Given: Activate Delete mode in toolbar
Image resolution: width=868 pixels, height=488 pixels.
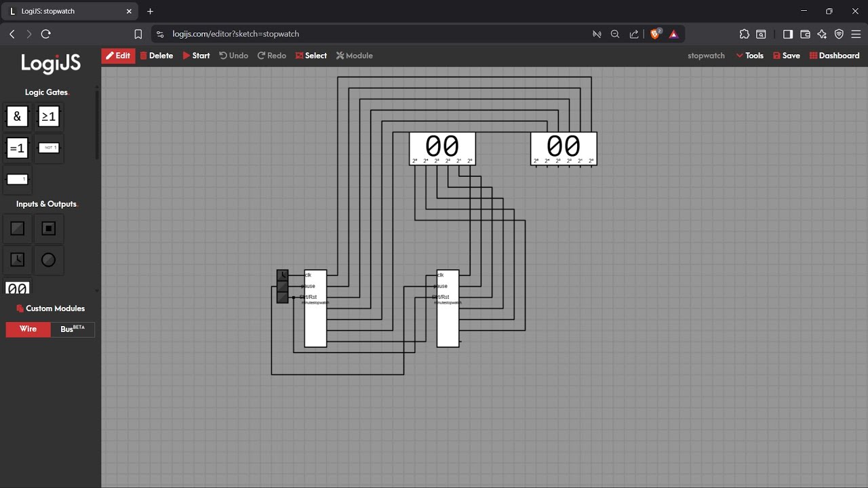Looking at the screenshot, I should pos(157,56).
